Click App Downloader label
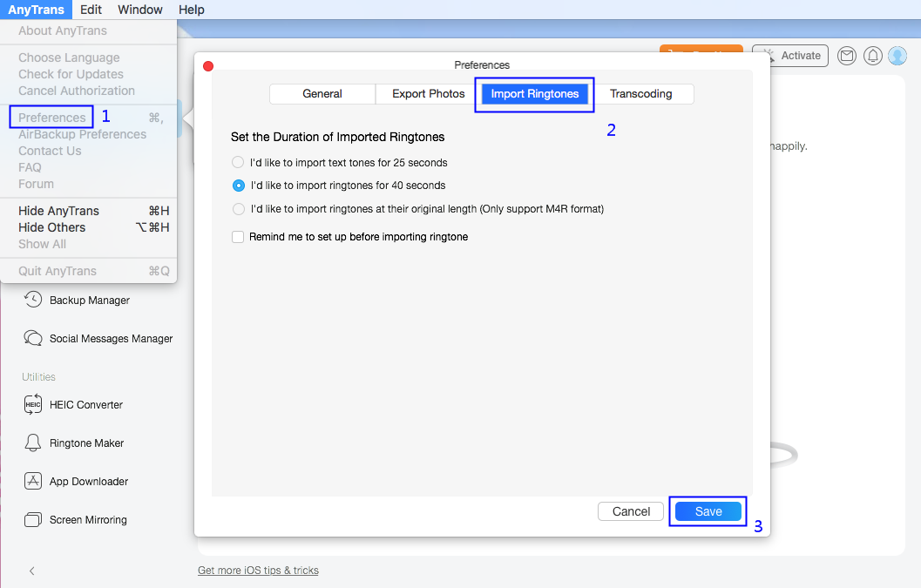 point(89,482)
